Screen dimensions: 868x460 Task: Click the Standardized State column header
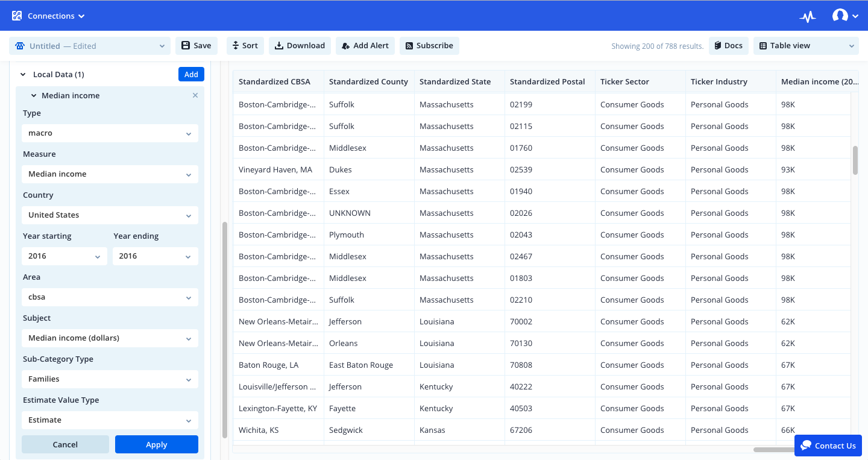(459, 82)
